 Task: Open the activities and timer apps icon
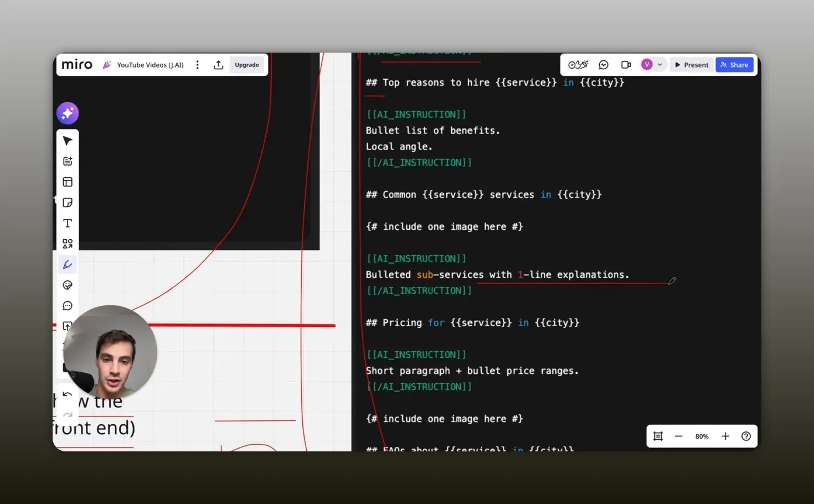tap(578, 65)
